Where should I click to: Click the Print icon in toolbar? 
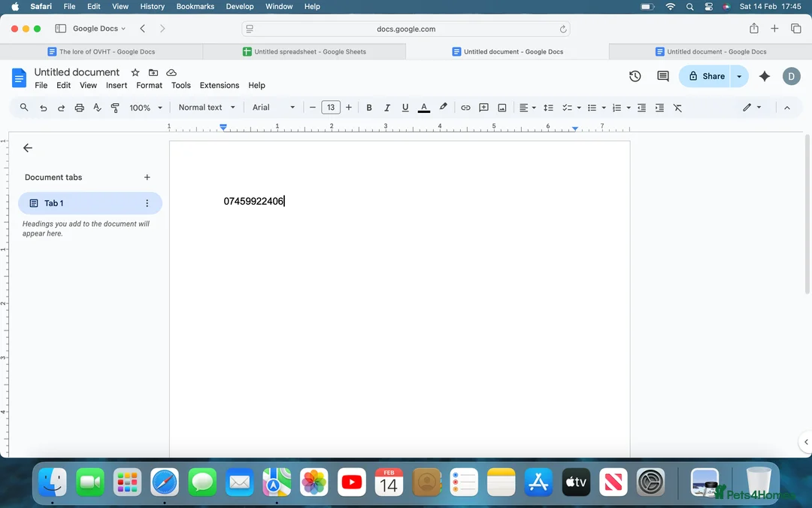point(79,108)
